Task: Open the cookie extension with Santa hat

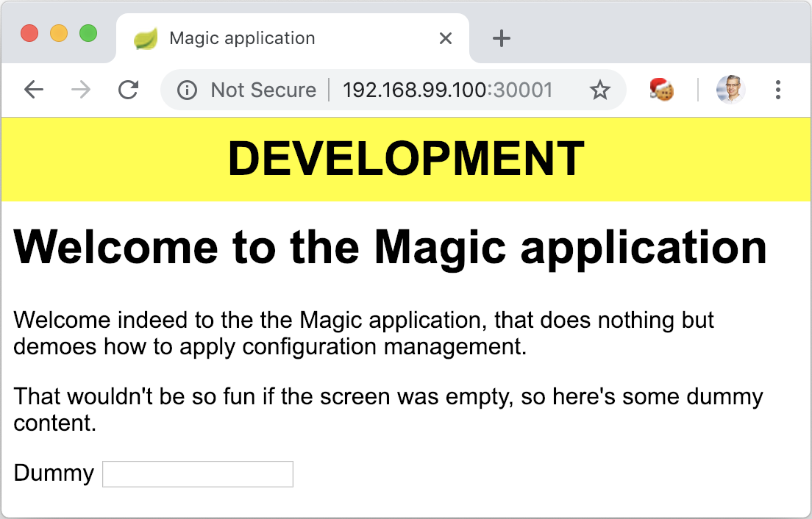Action: (x=660, y=90)
